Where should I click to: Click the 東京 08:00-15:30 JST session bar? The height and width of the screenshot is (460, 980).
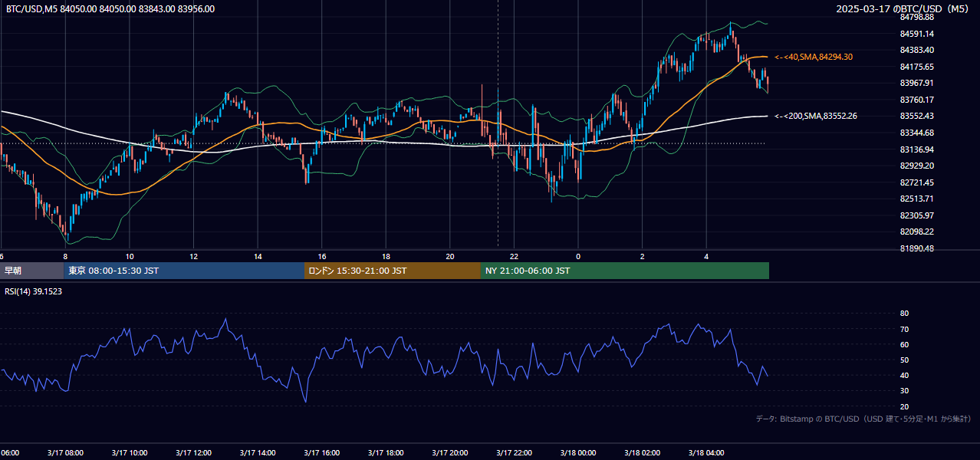(x=184, y=271)
